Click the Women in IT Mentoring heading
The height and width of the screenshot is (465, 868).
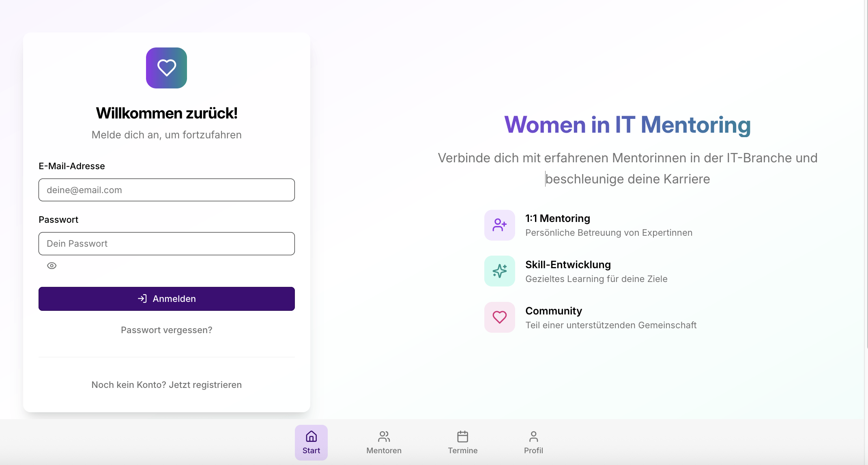pyautogui.click(x=627, y=125)
